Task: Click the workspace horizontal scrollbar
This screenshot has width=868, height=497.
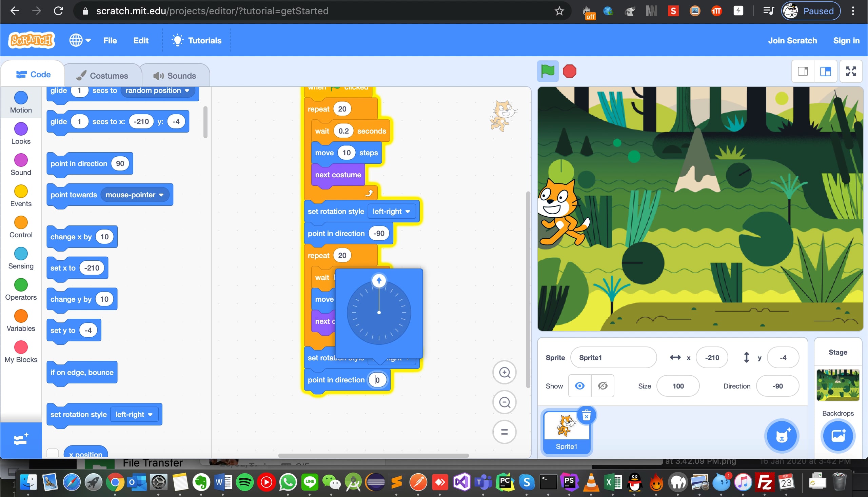Action: pyautogui.click(x=373, y=455)
